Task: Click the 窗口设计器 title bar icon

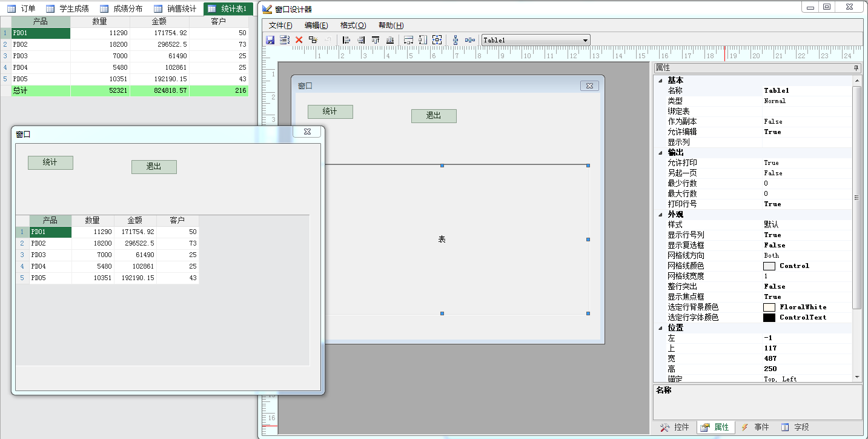Action: [267, 9]
